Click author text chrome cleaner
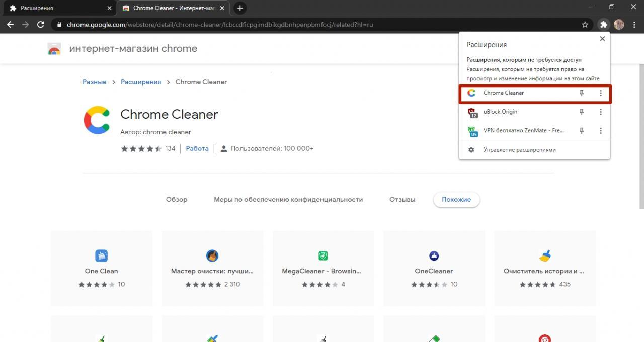The image size is (644, 342). pos(155,132)
